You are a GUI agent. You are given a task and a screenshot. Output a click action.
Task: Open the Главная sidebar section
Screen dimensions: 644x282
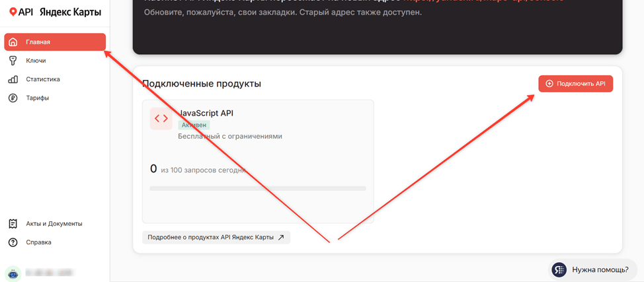coord(55,42)
